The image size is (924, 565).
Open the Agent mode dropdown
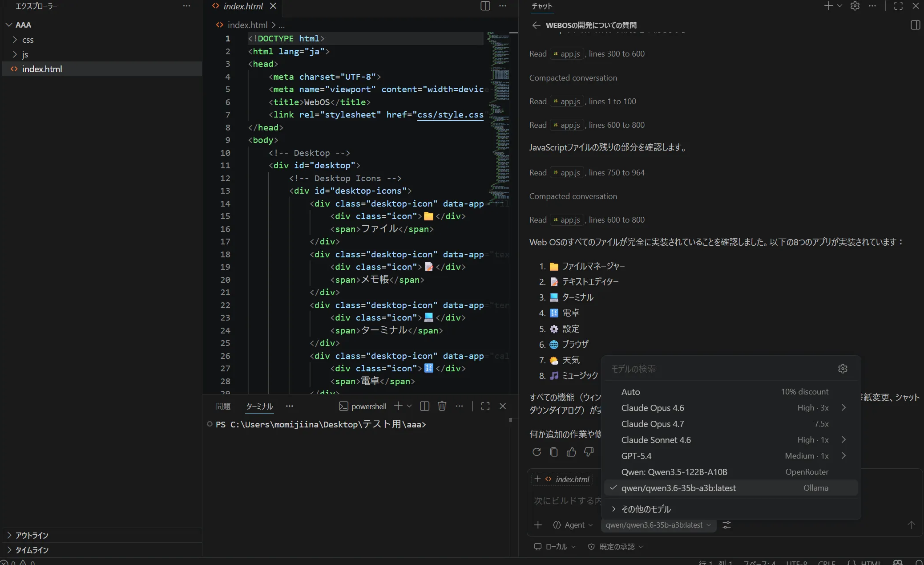pyautogui.click(x=573, y=525)
